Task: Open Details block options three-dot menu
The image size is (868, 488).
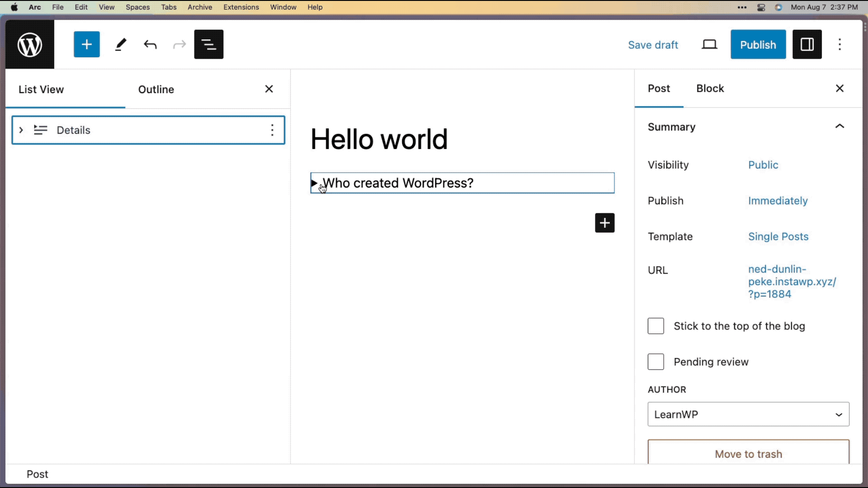Action: 272,130
